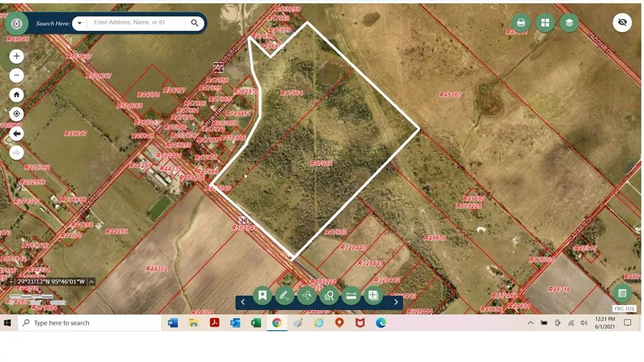Click the parcel query magnifier tool
Viewport: 644px width, 362px height.
329,295
